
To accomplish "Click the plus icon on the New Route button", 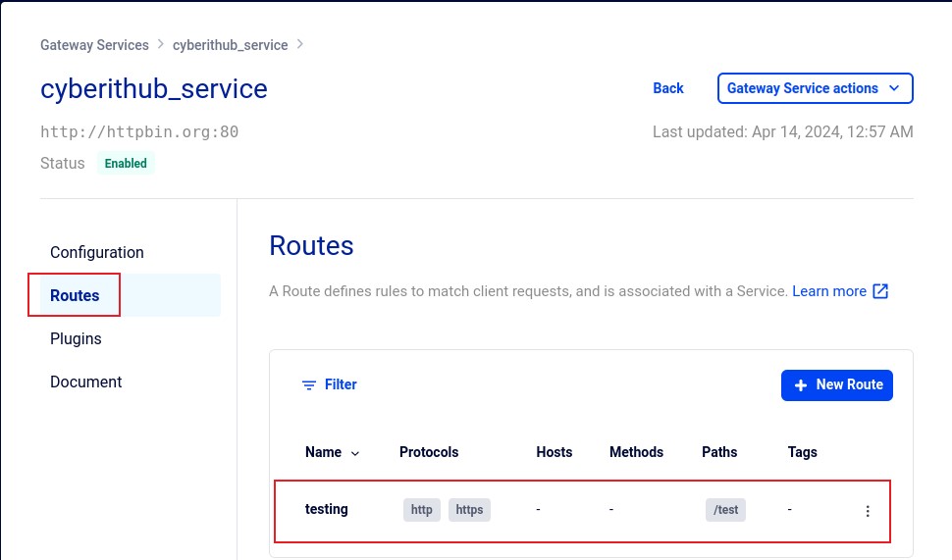I will (x=801, y=385).
